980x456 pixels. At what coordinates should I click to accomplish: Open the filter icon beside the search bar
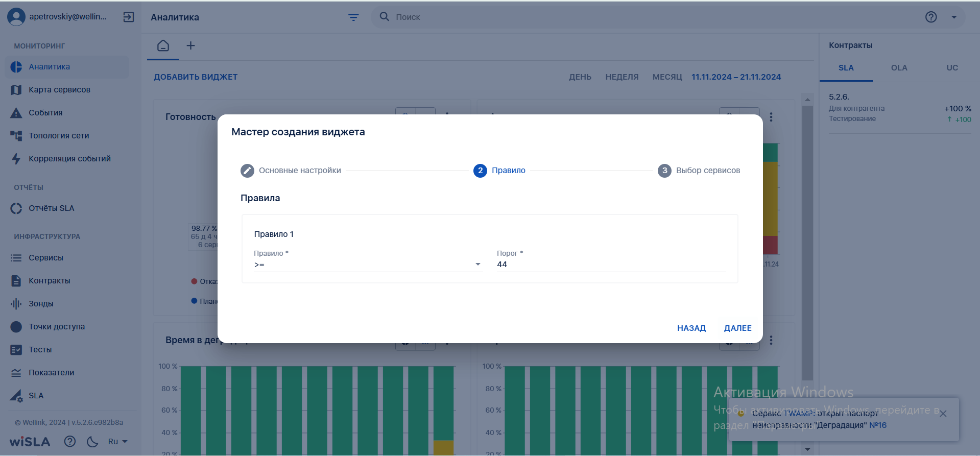pos(353,17)
